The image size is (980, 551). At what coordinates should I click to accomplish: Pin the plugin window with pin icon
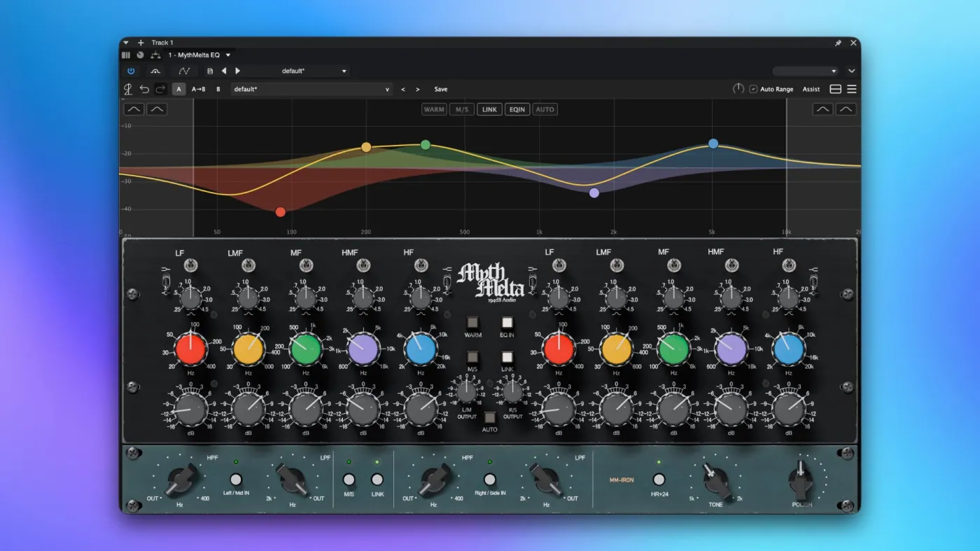pos(838,43)
